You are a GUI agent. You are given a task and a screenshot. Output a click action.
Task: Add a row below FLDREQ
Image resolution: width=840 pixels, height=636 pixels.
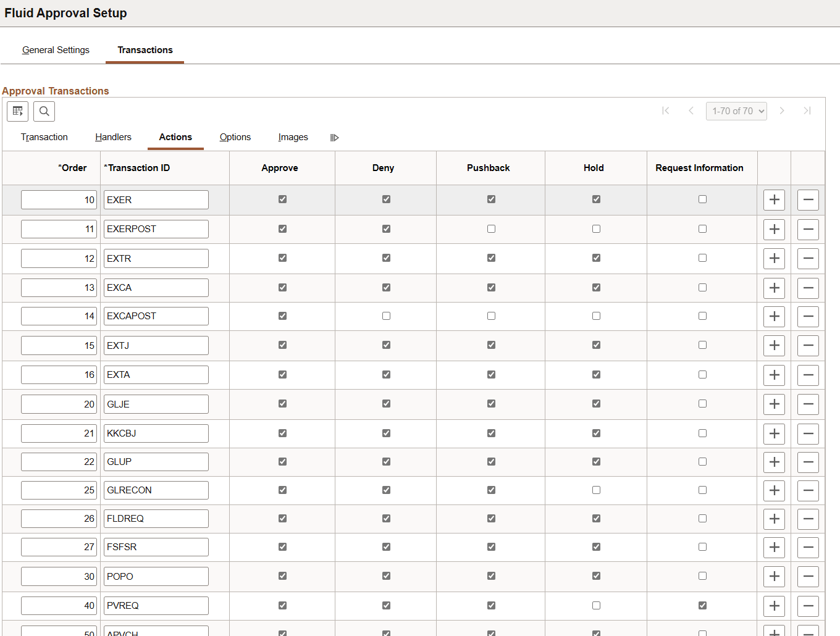pyautogui.click(x=774, y=519)
